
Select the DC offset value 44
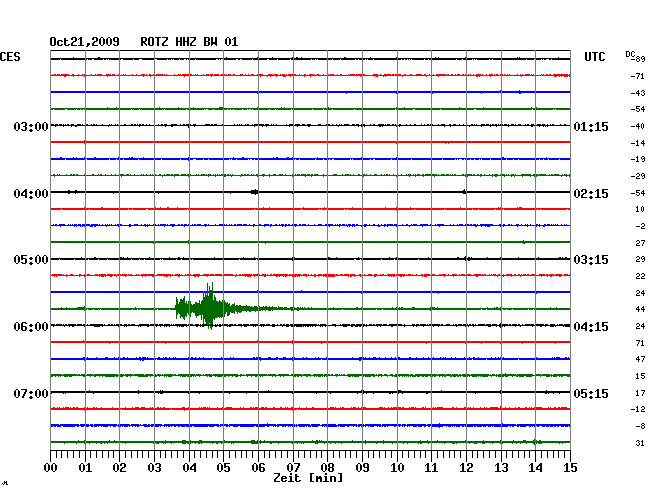[640, 309]
